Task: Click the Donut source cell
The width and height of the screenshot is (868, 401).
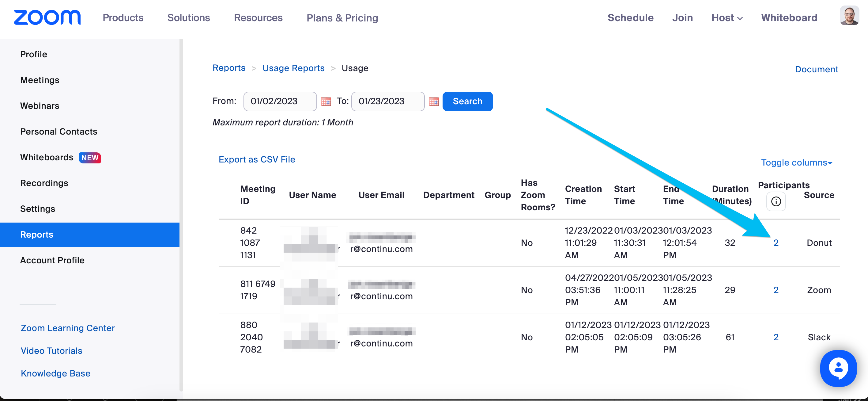Action: 819,243
